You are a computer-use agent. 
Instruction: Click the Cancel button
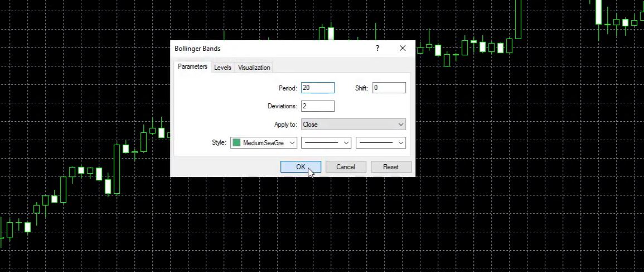pos(345,166)
